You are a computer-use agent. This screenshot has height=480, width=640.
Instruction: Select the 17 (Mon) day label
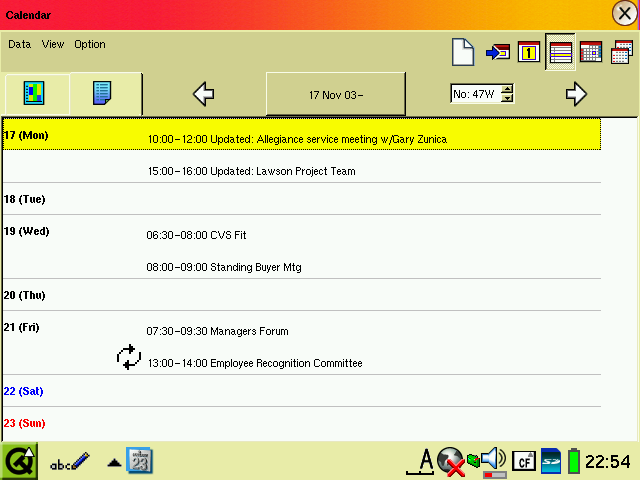[26, 135]
